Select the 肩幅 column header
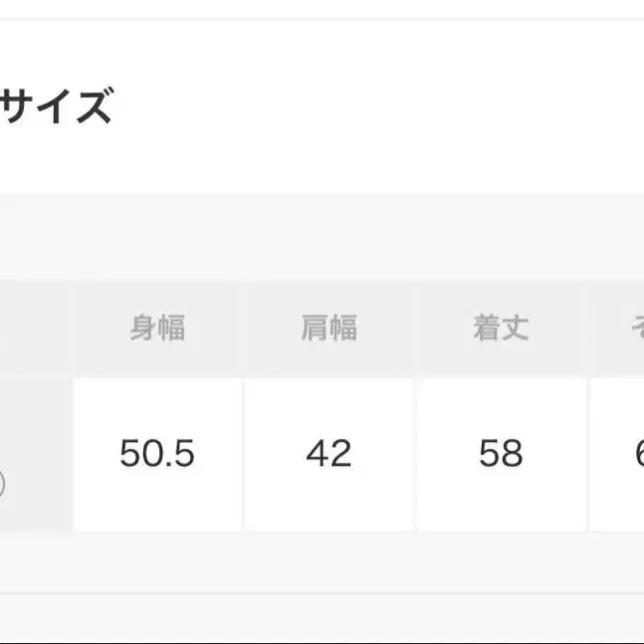The width and height of the screenshot is (644, 644). pyautogui.click(x=328, y=327)
